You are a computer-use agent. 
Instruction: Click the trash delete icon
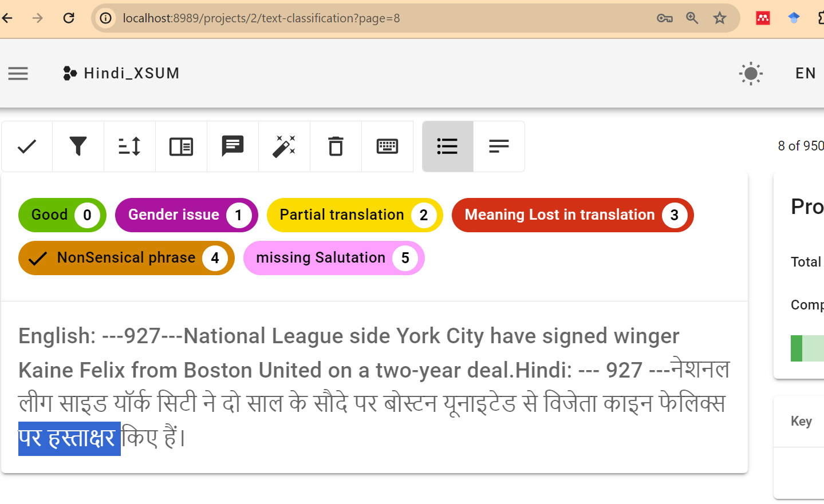point(336,146)
